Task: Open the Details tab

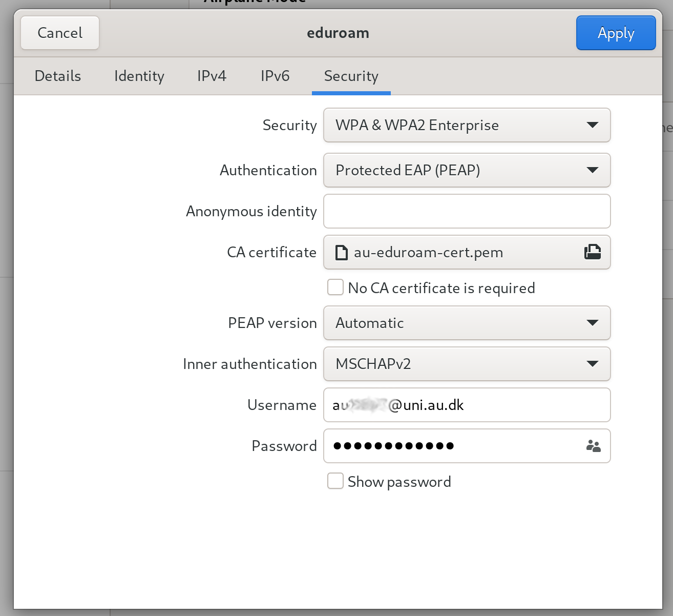Action: coord(57,76)
